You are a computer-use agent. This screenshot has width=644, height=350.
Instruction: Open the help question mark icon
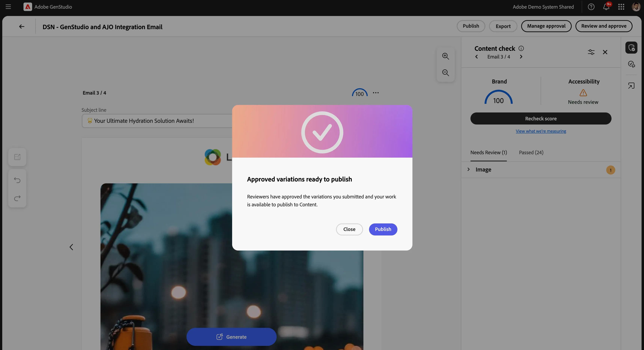tap(591, 7)
